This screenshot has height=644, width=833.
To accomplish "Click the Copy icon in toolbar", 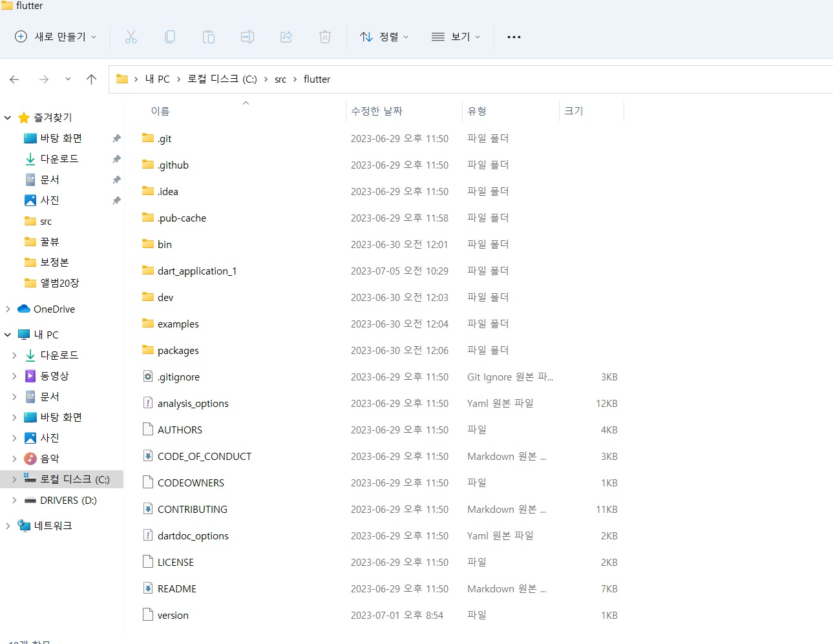I will (170, 37).
